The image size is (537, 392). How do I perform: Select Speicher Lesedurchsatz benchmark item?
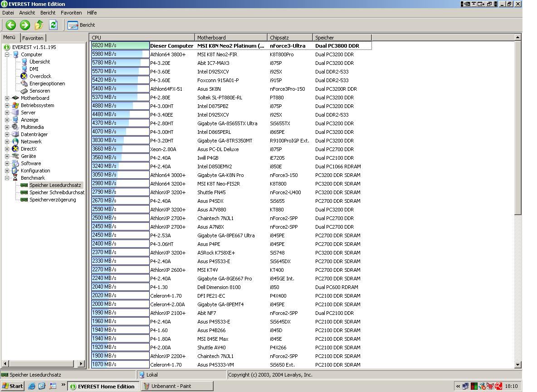tap(55, 185)
